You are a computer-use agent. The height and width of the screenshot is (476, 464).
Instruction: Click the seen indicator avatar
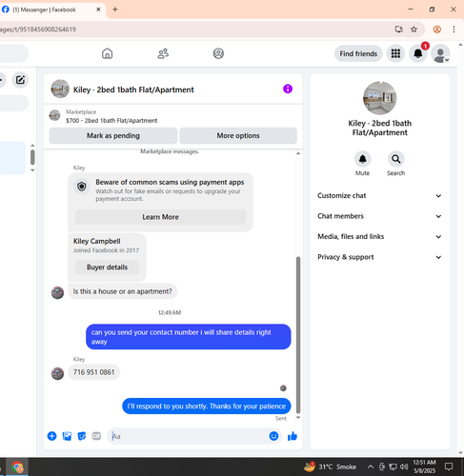(x=283, y=387)
